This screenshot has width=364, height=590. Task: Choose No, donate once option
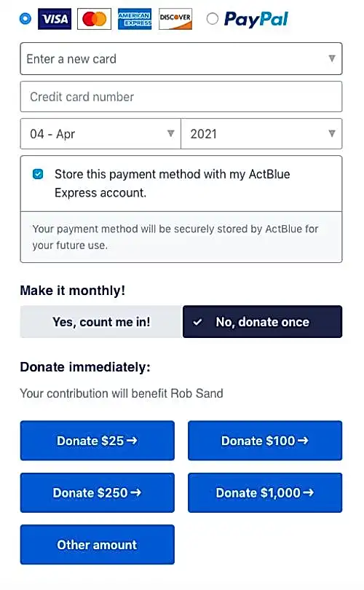pos(263,322)
